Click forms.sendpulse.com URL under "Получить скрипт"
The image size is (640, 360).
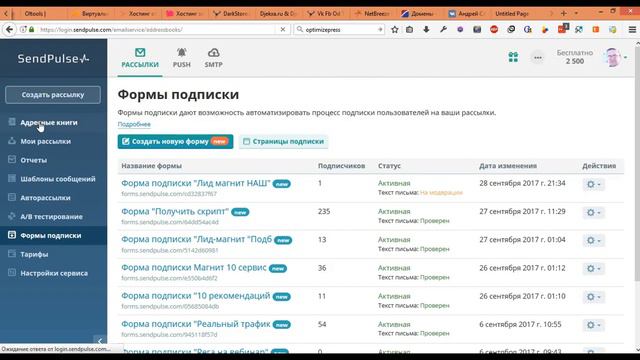(x=170, y=222)
